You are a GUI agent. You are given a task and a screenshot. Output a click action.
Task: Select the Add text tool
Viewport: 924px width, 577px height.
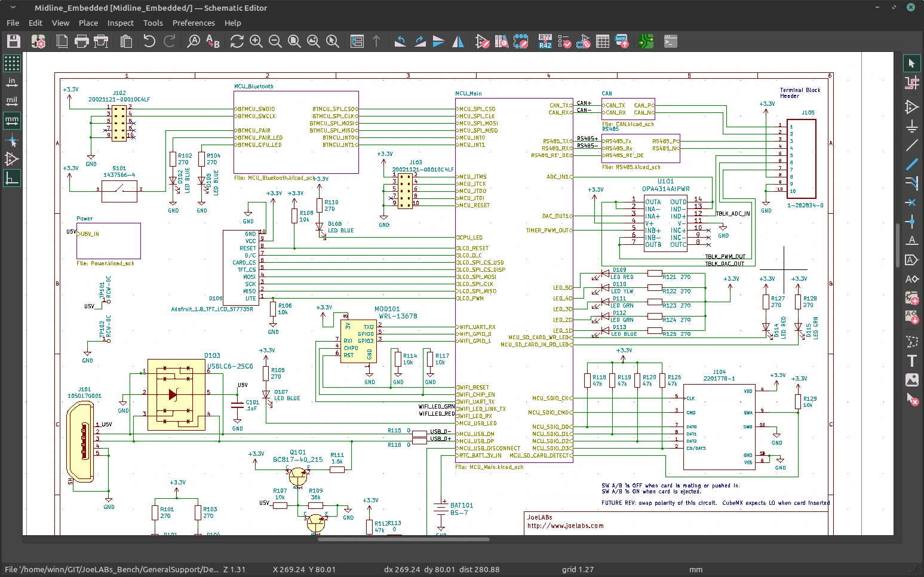(911, 361)
